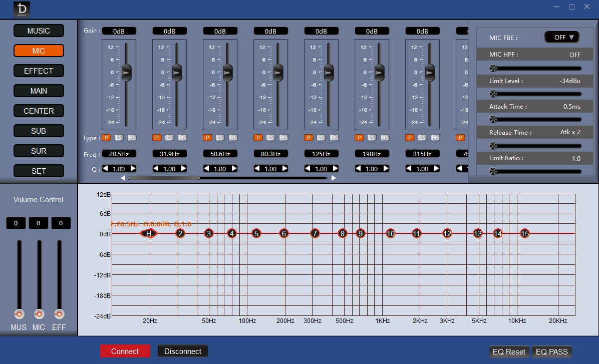Increase Q of the 20.5Hz band with right arrow
The width and height of the screenshot is (599, 364).
[x=133, y=168]
